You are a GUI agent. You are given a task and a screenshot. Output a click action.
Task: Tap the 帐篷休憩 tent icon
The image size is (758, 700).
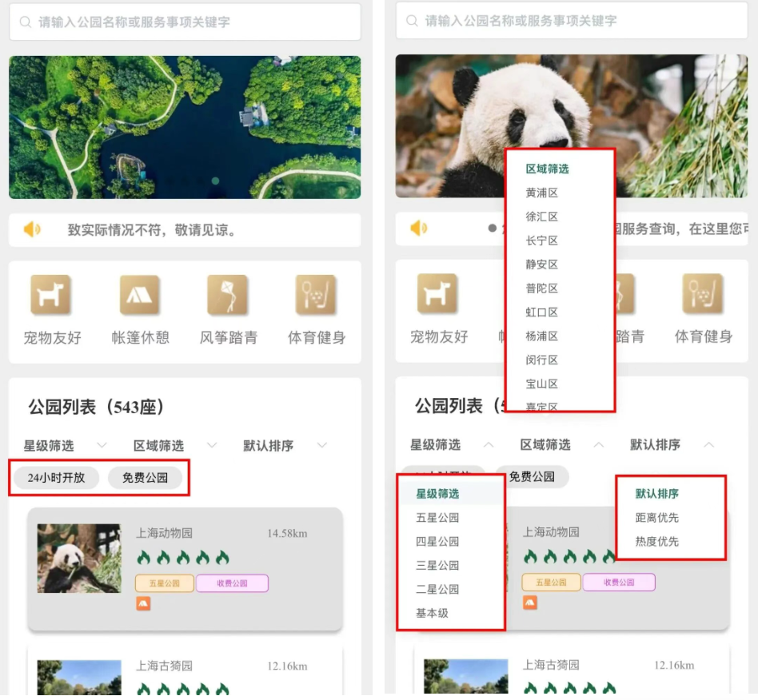140,296
